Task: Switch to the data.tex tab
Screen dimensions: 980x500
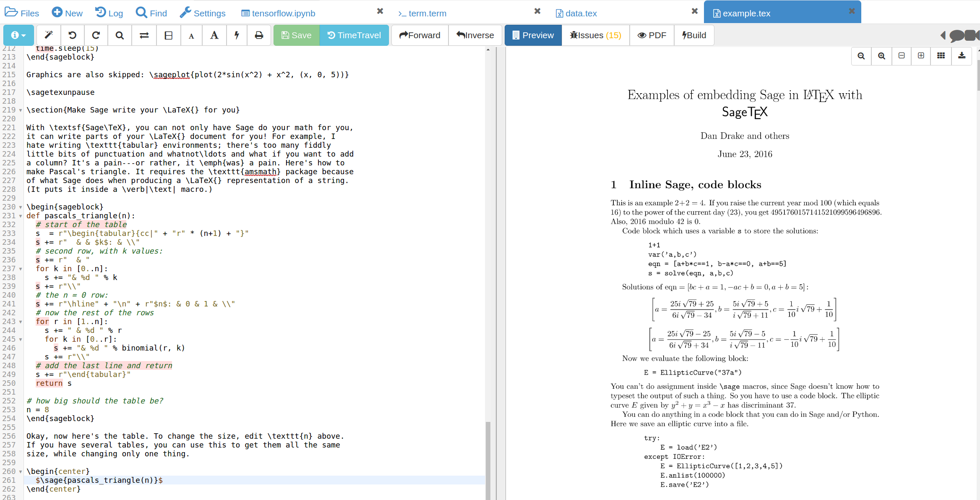Action: coord(581,13)
